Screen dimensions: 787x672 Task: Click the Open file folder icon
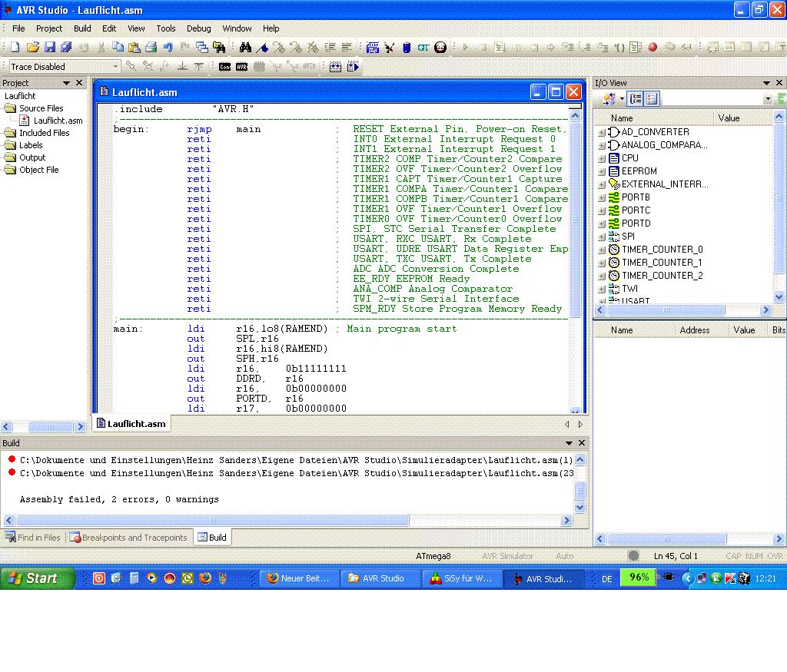[32, 47]
